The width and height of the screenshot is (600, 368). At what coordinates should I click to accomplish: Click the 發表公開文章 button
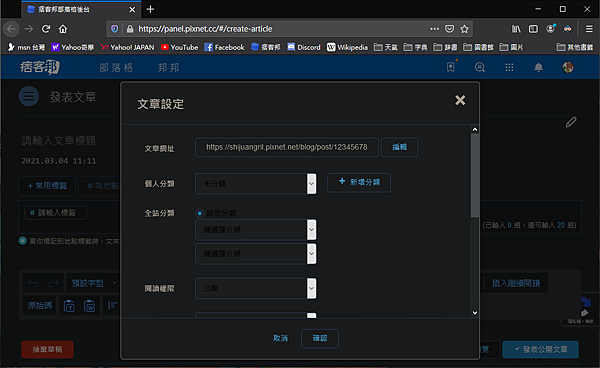(540, 350)
